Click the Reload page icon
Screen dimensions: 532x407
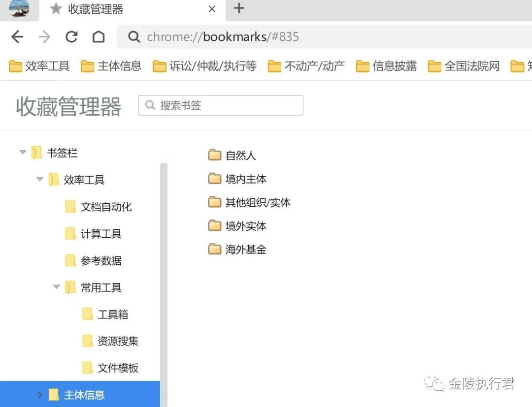pyautogui.click(x=71, y=36)
